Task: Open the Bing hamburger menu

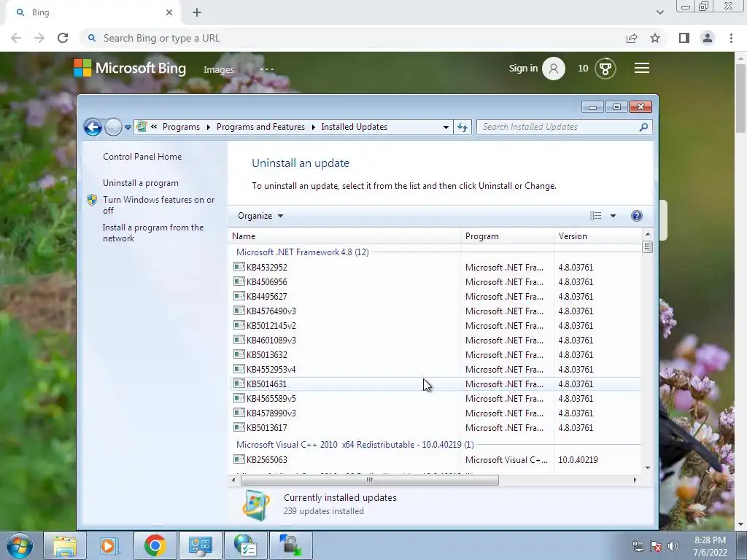Action: pyautogui.click(x=642, y=68)
